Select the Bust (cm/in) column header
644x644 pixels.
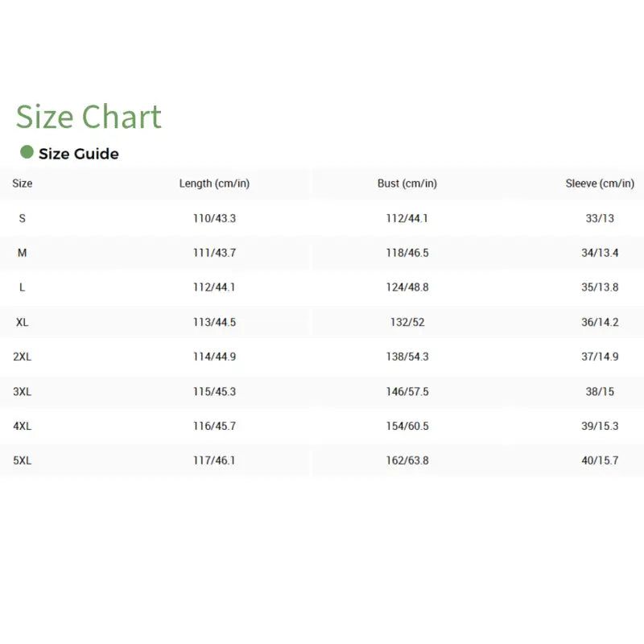pyautogui.click(x=407, y=184)
